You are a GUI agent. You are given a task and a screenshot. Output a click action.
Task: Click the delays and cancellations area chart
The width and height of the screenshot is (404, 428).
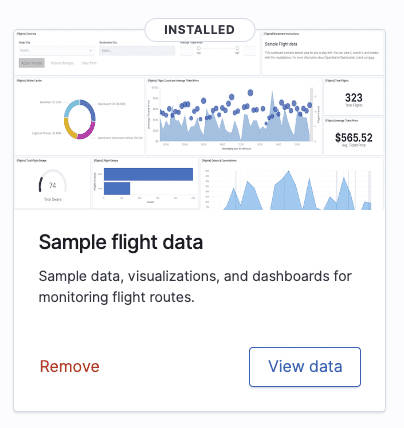[292, 184]
